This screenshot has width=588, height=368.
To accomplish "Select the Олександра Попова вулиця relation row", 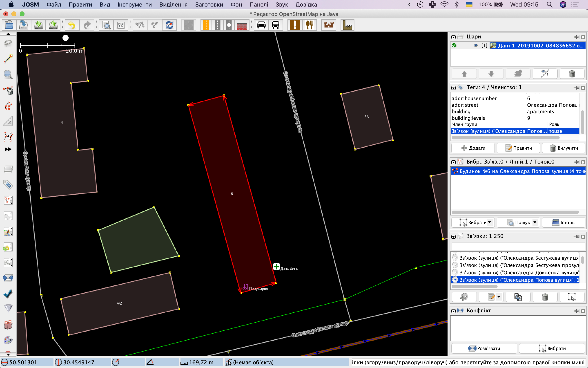I will 515,280.
